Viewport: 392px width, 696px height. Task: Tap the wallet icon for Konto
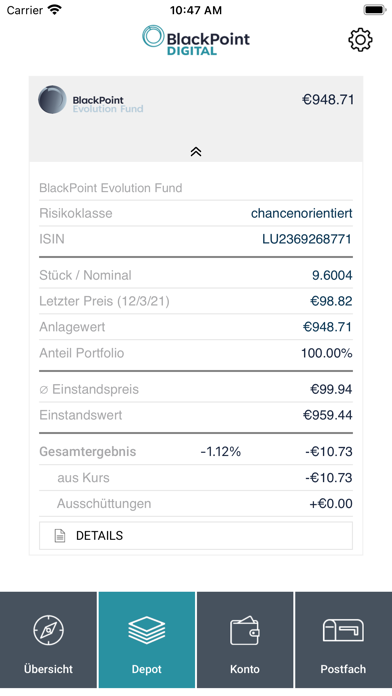pyautogui.click(x=245, y=630)
